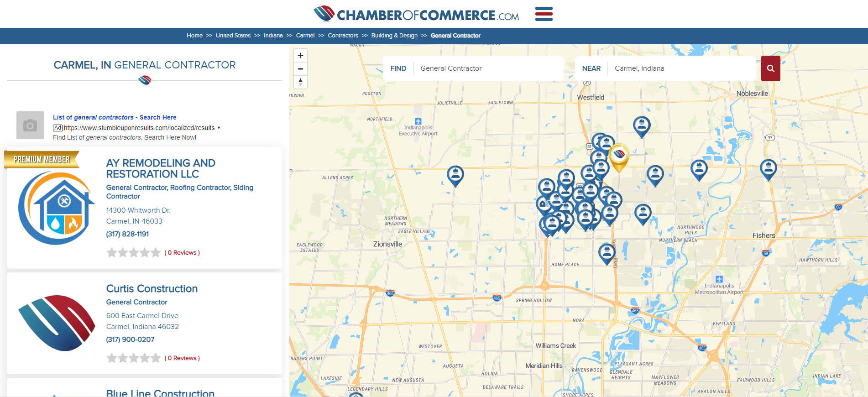
Task: Open Building & Design breadcrumb
Action: point(394,36)
